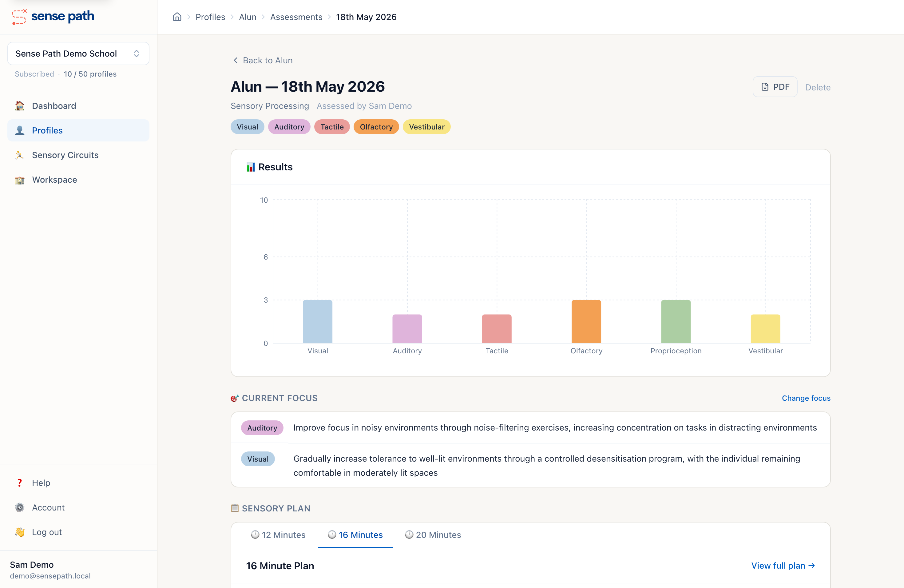
Task: Click the purple Auditory bar in chart
Action: tap(407, 329)
